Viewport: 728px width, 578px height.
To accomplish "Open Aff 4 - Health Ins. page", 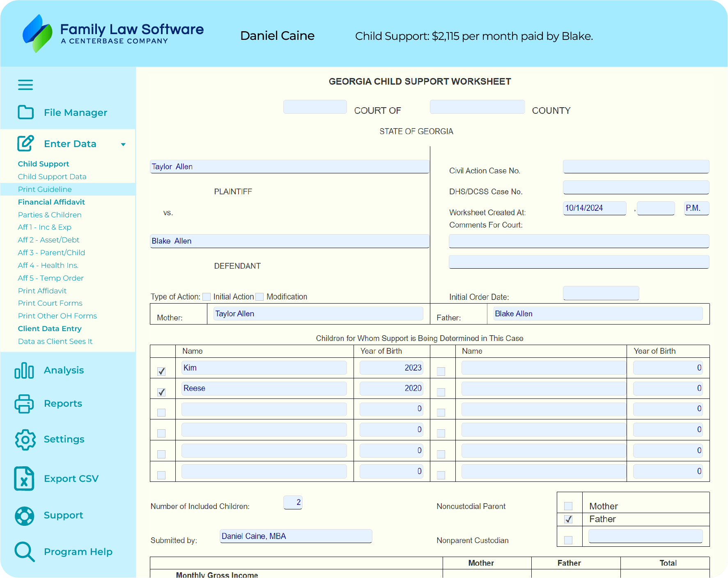I will (48, 265).
